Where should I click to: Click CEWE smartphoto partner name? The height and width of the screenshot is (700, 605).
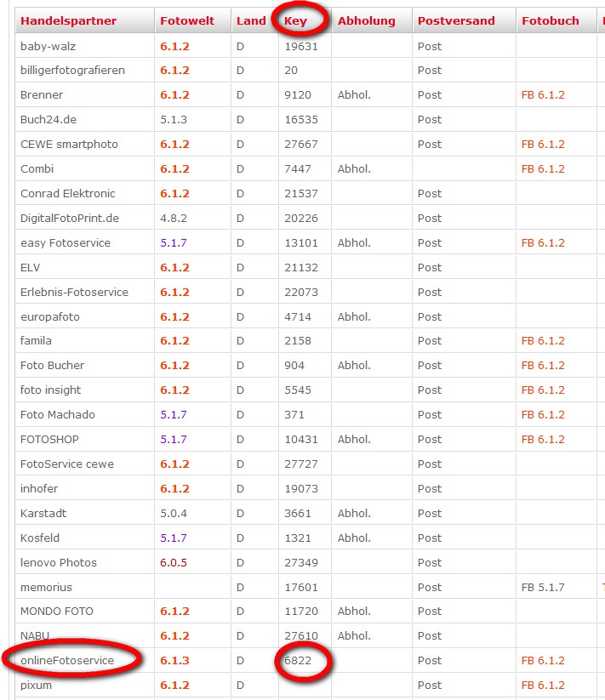coord(69,144)
